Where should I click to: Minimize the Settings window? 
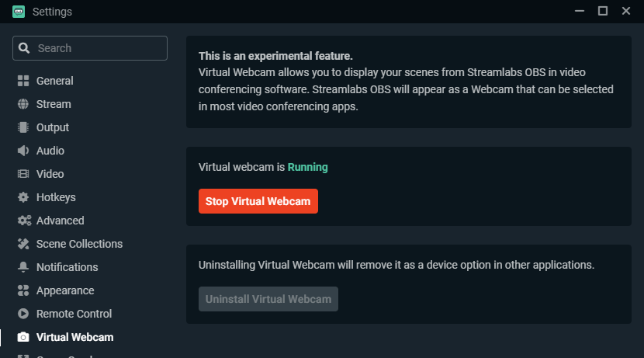[580, 11]
